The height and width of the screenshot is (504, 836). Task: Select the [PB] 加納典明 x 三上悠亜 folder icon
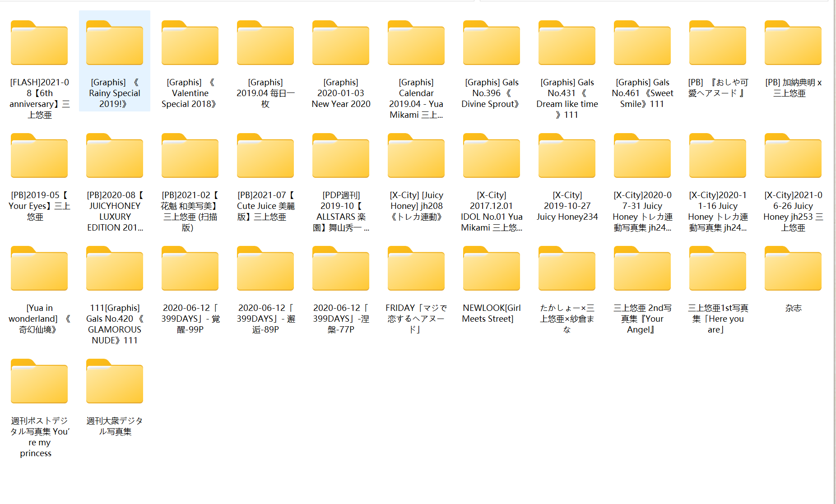pyautogui.click(x=793, y=43)
